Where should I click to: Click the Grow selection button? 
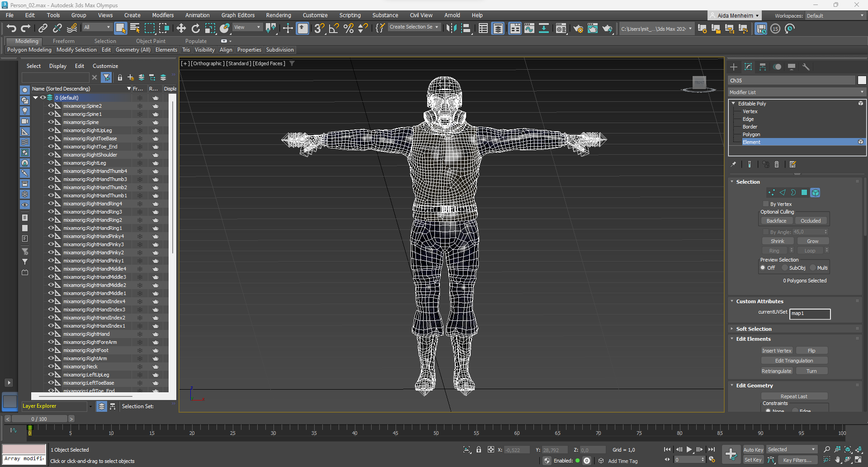click(812, 241)
